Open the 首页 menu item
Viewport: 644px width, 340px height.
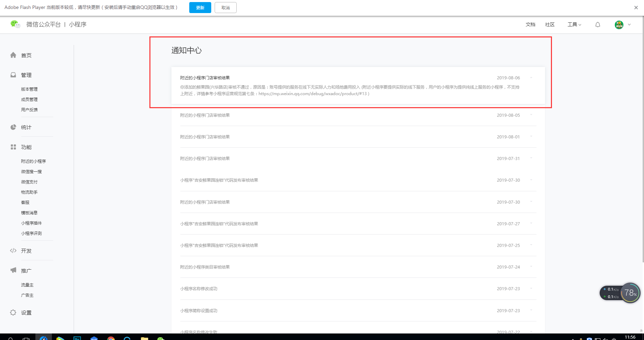click(x=26, y=55)
